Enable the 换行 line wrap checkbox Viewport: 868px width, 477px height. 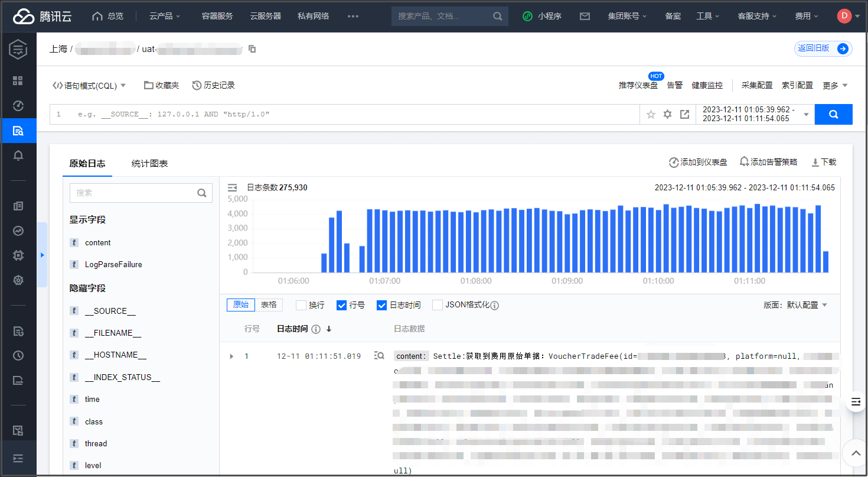point(301,306)
